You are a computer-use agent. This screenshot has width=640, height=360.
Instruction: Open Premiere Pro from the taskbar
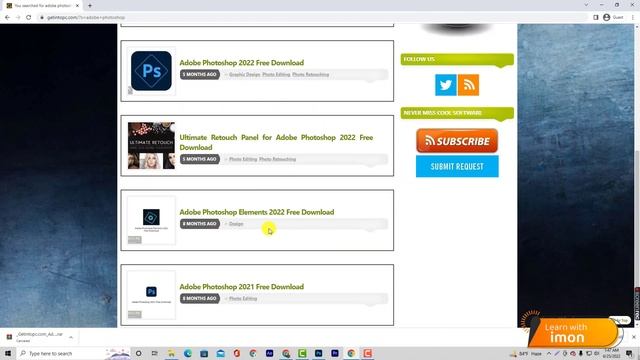tap(335, 353)
